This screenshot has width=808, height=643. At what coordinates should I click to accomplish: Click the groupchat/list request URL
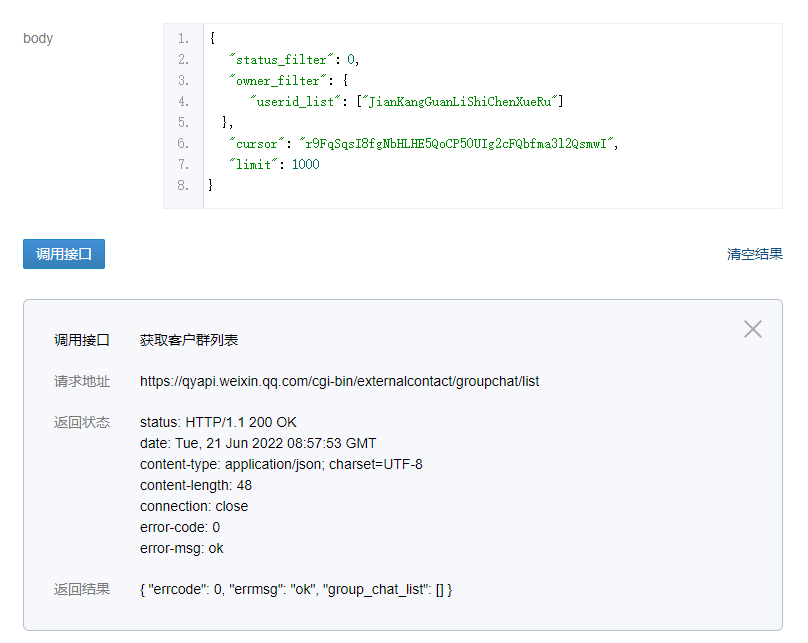coord(340,381)
